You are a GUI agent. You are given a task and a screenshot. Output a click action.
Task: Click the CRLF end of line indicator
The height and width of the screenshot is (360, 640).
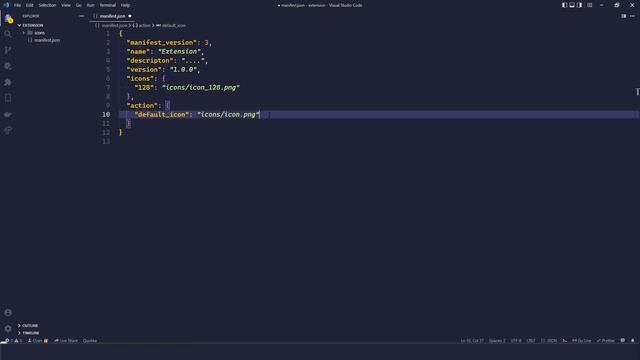click(531, 340)
